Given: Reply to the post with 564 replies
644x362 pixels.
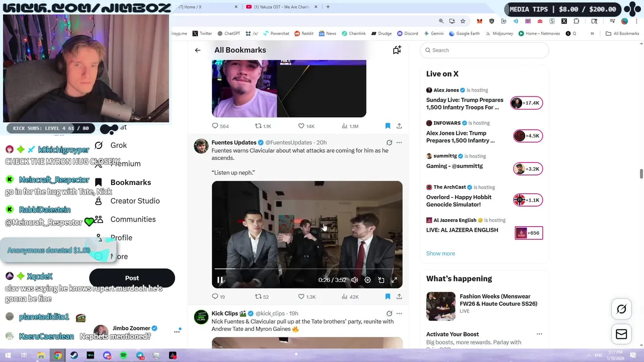Looking at the screenshot, I should (x=220, y=126).
